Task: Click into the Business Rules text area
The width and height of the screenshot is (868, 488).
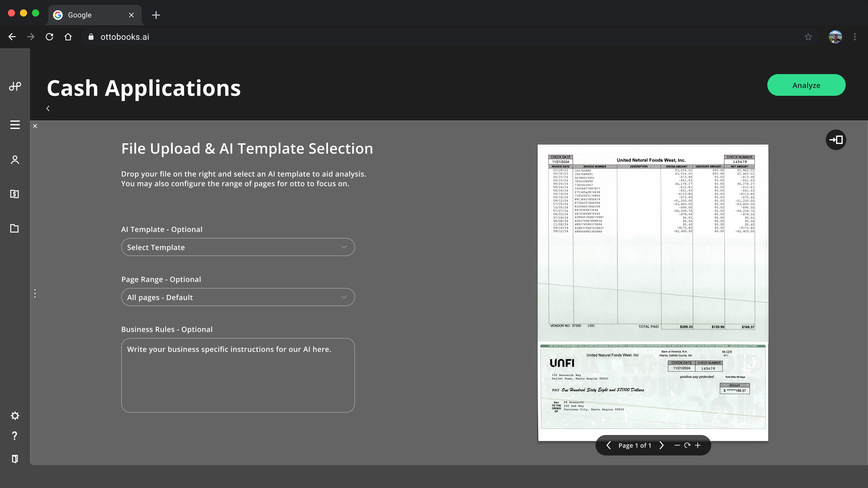Action: [238, 375]
